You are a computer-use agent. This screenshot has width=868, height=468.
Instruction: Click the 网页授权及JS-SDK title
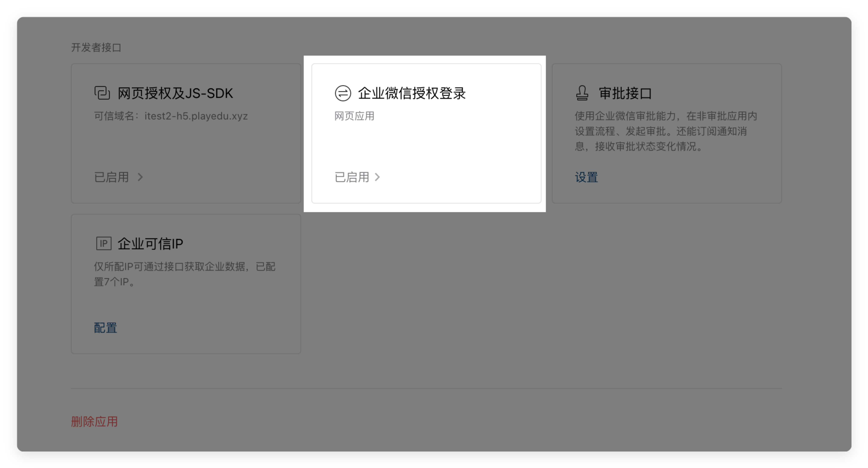click(175, 93)
